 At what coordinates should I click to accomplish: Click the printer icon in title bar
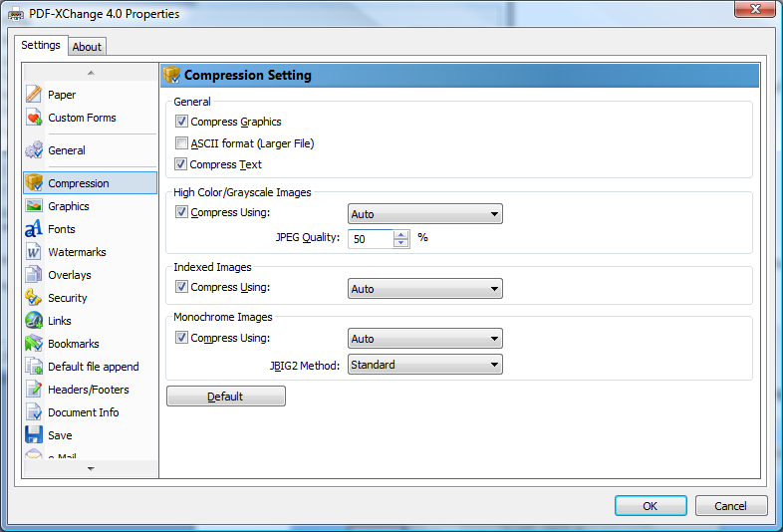click(16, 15)
